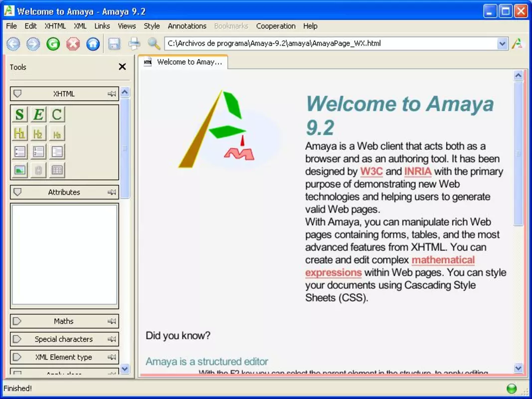The height and width of the screenshot is (399, 532).
Task: Apply Emphasis (E) formatting tool
Action: (x=38, y=114)
